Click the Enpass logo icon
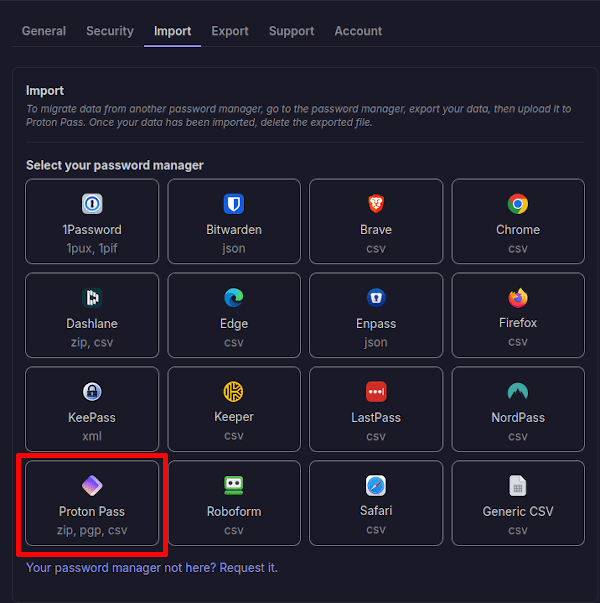This screenshot has width=600, height=603. (376, 298)
